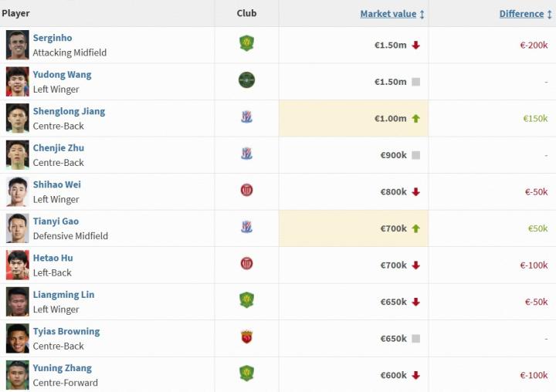The width and height of the screenshot is (556, 392).
Task: Click the highlighted €700k market value cell
Action: pos(354,228)
